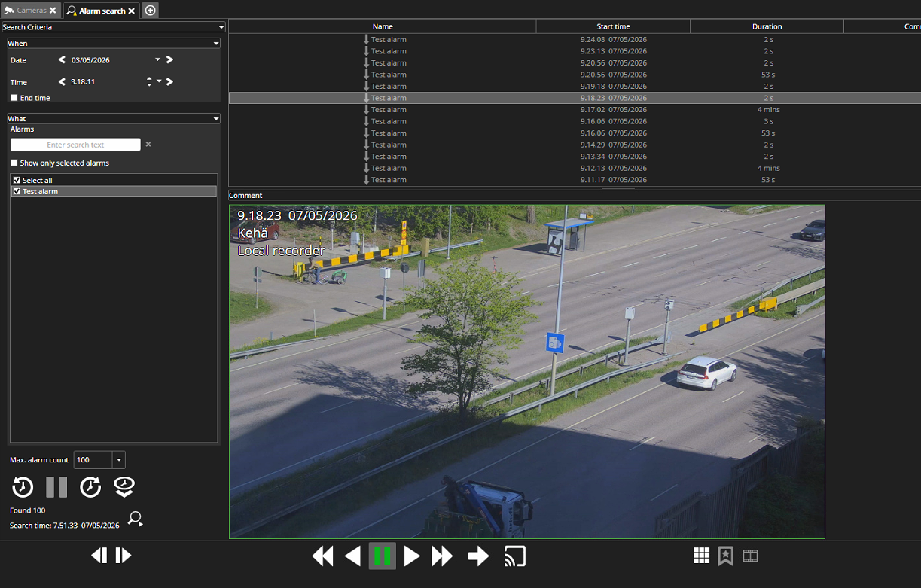Click the alarm search text field
921x588 pixels.
(x=75, y=145)
